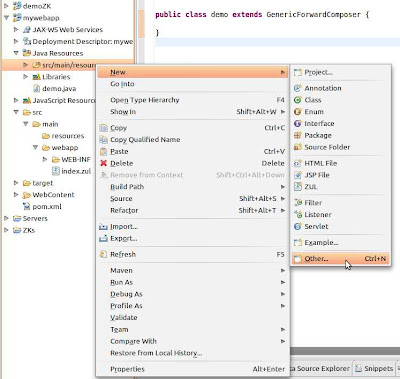Select Open Type Hierarchy
The image size is (400, 379).
[x=193, y=100]
